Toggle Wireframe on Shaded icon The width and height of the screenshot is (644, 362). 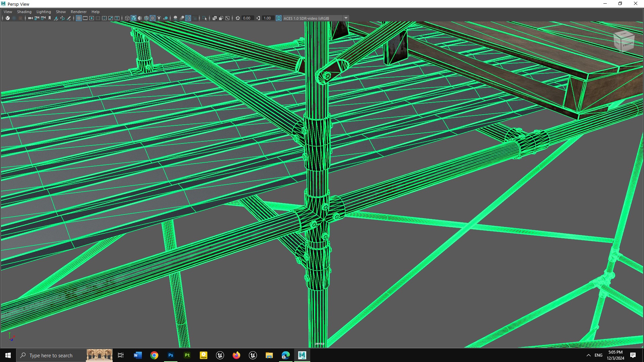146,18
